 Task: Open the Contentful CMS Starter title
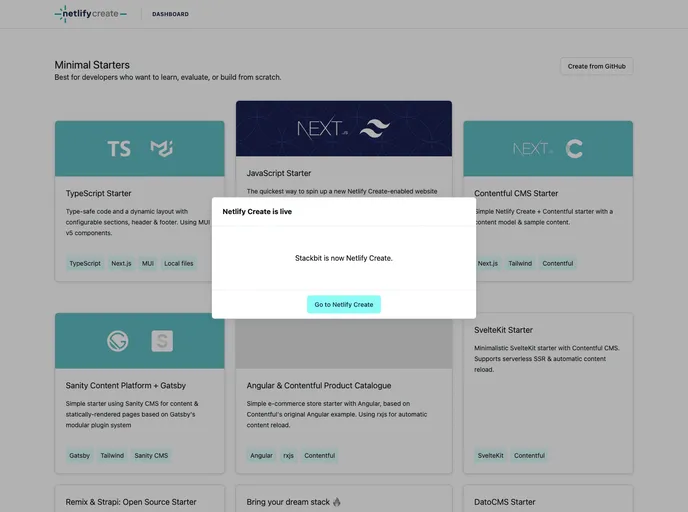pos(516,193)
